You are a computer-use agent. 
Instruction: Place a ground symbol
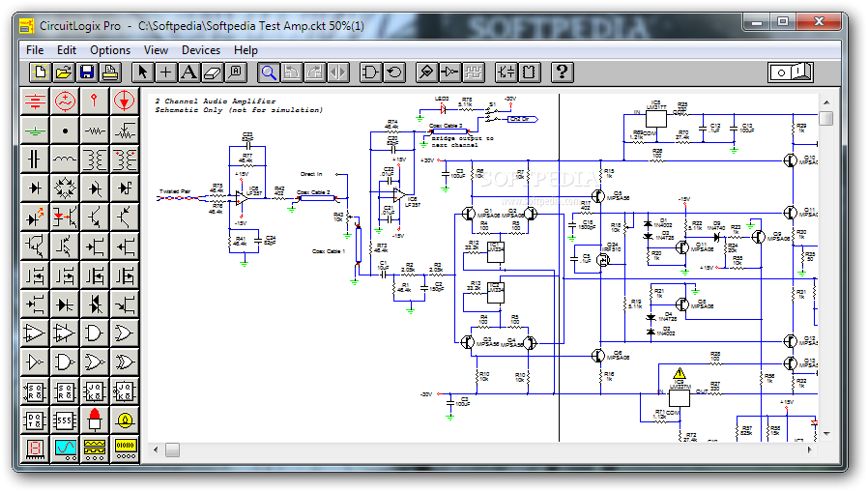[35, 130]
